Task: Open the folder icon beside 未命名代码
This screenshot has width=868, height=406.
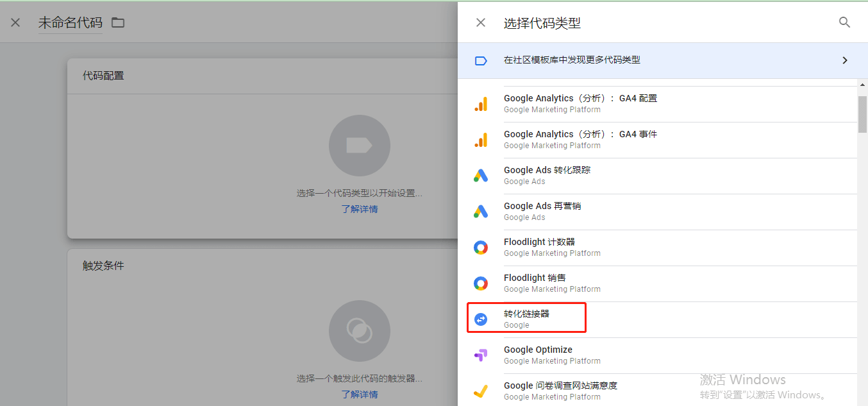Action: (118, 23)
